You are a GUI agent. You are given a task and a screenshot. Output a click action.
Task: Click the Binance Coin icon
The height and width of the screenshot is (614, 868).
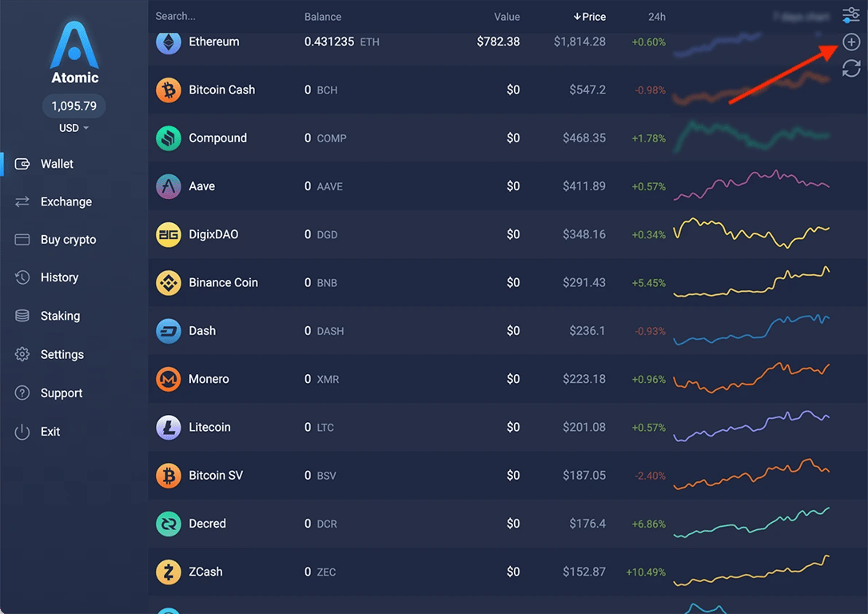[169, 282]
